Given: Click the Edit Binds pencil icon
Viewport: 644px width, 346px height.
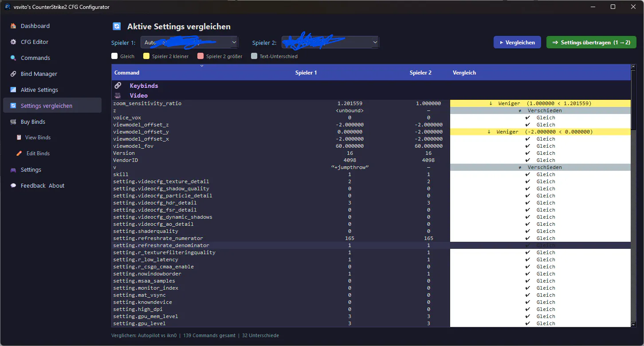Looking at the screenshot, I should tap(19, 153).
